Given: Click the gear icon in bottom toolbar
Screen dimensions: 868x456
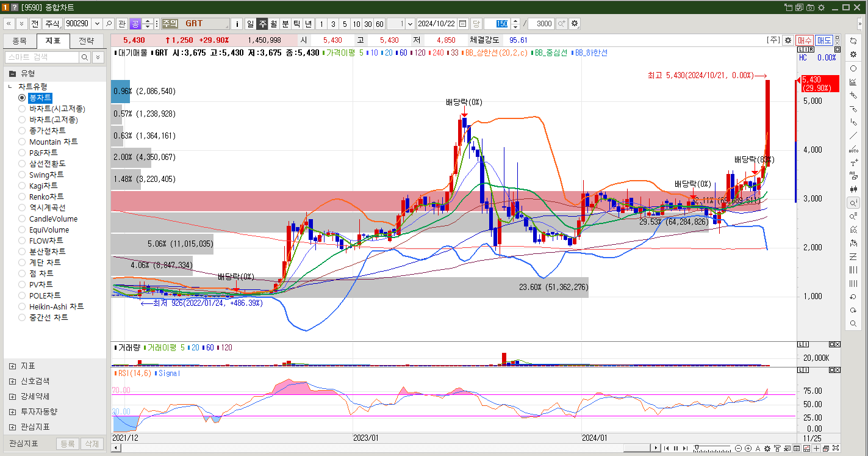Looking at the screenshot, I should [767, 449].
